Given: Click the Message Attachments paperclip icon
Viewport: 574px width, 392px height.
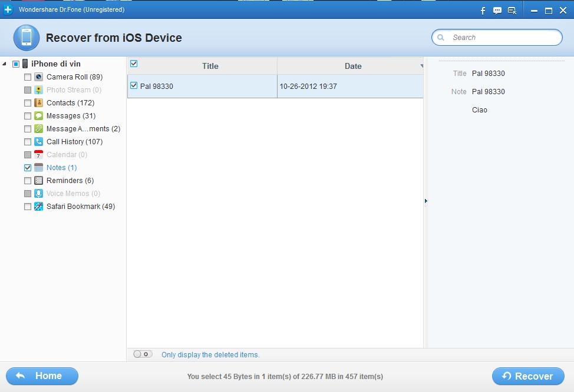Looking at the screenshot, I should (x=38, y=129).
